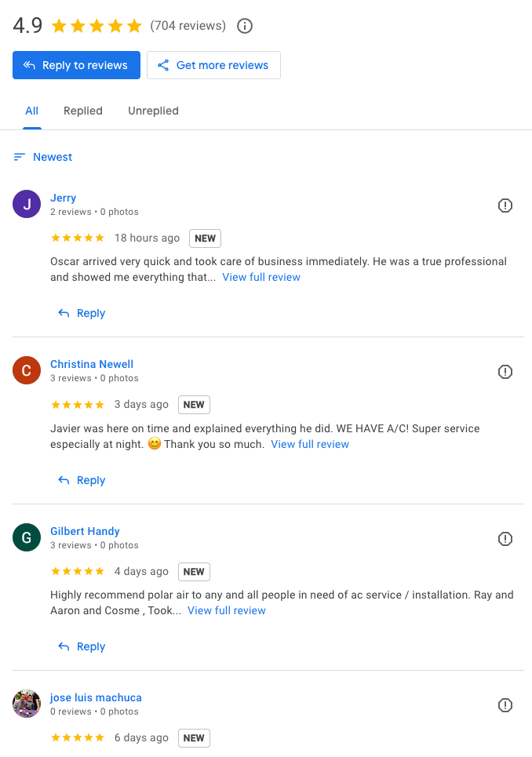Report Christina Newell's review via flag icon
The width and height of the screenshot is (532, 757).
pos(505,372)
